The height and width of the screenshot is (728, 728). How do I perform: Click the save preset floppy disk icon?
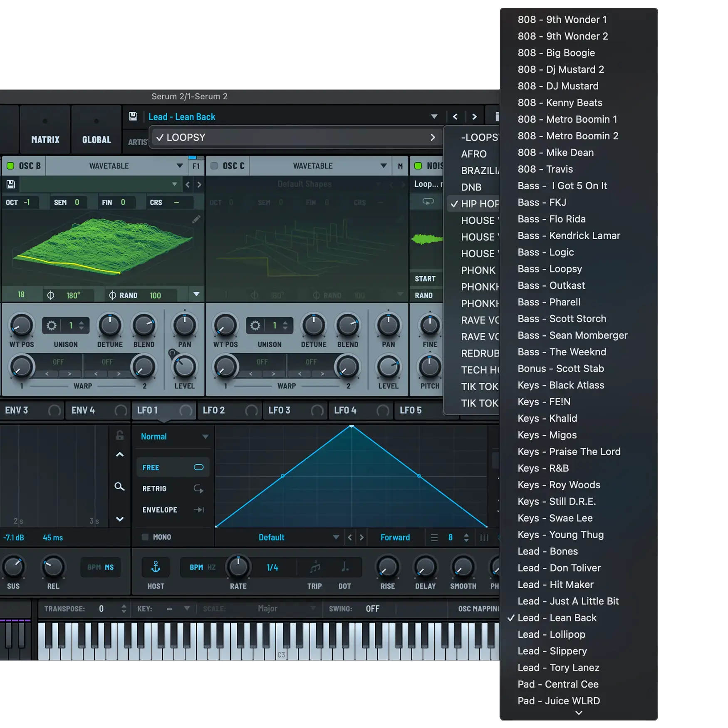(x=133, y=116)
